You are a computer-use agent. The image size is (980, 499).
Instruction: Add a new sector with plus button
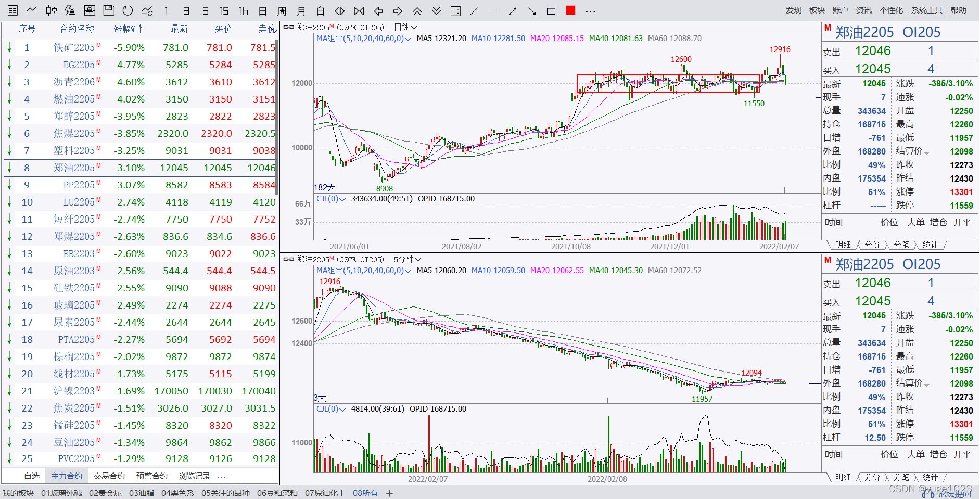click(389, 493)
